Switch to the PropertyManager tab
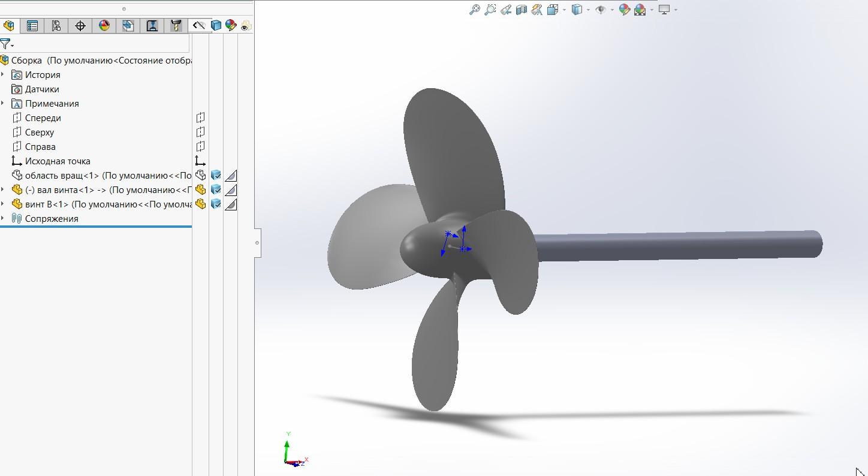This screenshot has width=868, height=476. [32, 26]
